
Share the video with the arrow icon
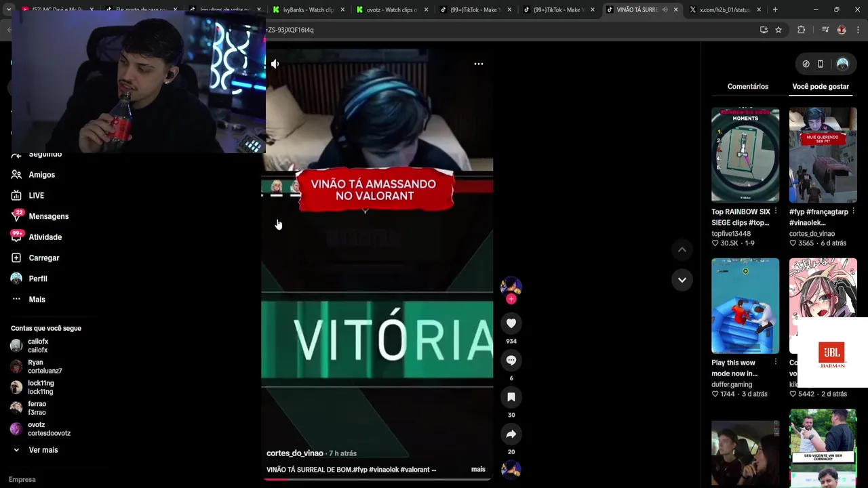click(x=511, y=434)
